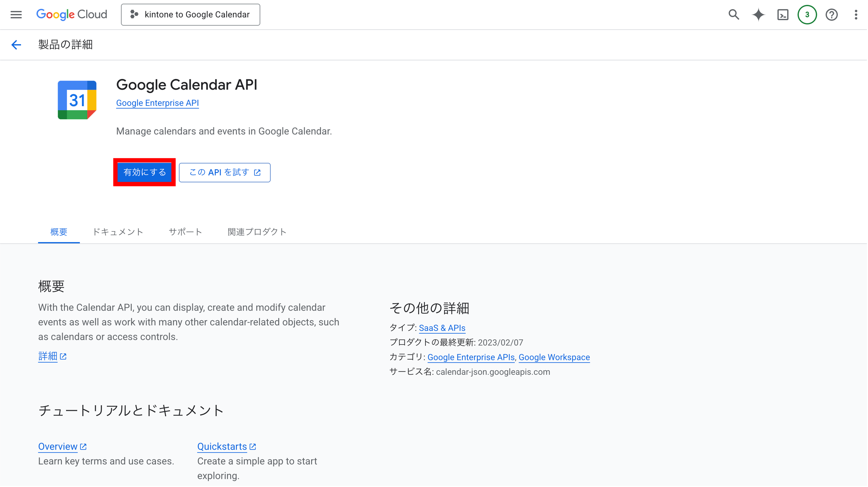Open the help question mark icon
868x487 pixels.
pyautogui.click(x=831, y=15)
